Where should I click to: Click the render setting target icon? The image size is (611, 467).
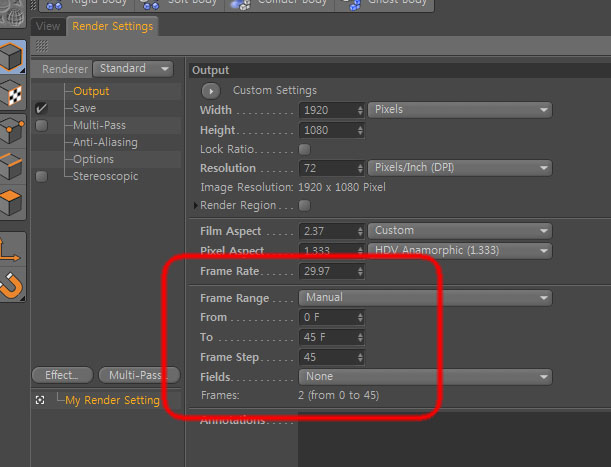40,400
